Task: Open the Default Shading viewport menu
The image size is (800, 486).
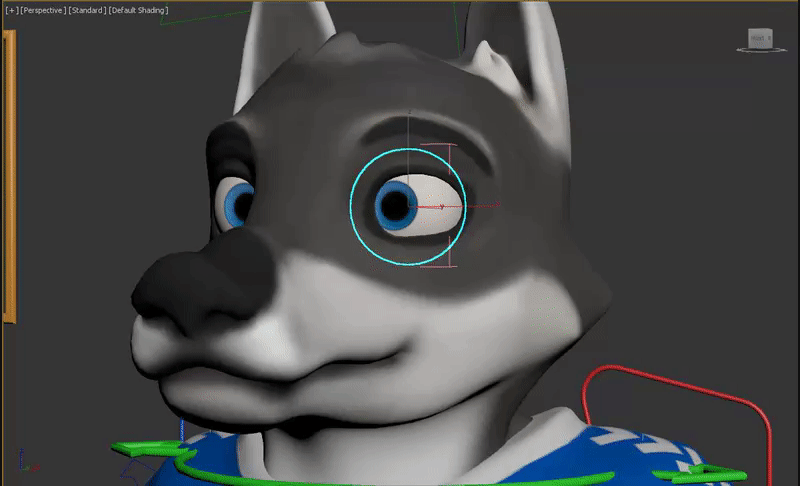Action: tap(138, 10)
